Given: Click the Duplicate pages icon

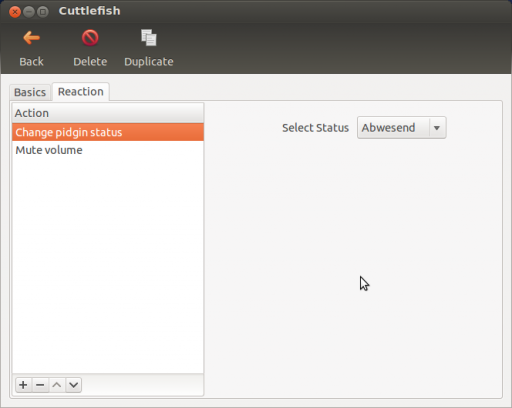Looking at the screenshot, I should click(x=149, y=38).
